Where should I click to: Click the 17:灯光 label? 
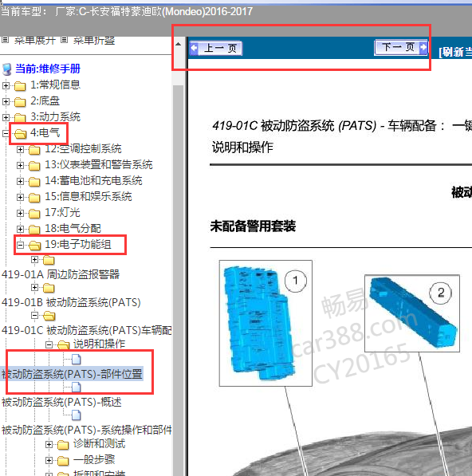[62, 213]
